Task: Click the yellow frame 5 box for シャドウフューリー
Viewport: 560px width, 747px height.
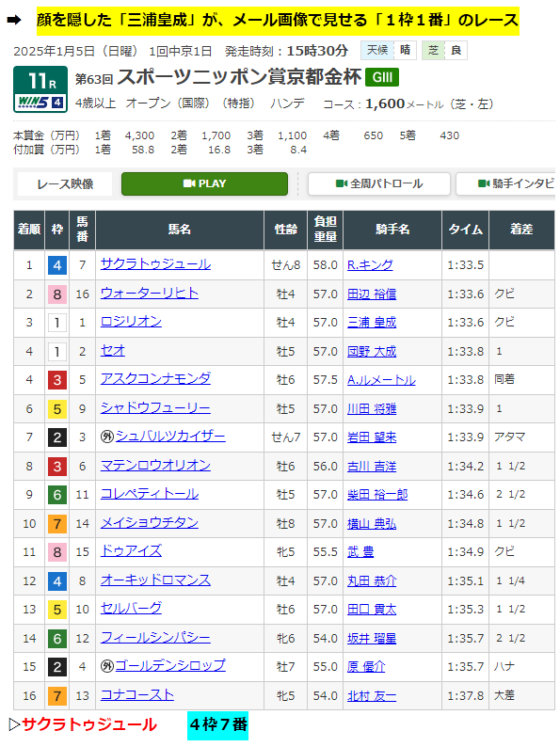Action: pos(57,408)
